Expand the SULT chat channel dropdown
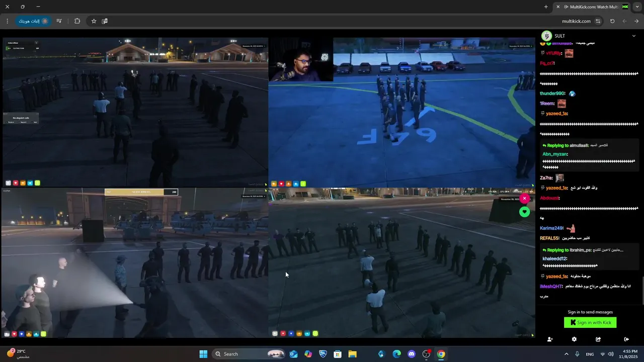 (633, 36)
